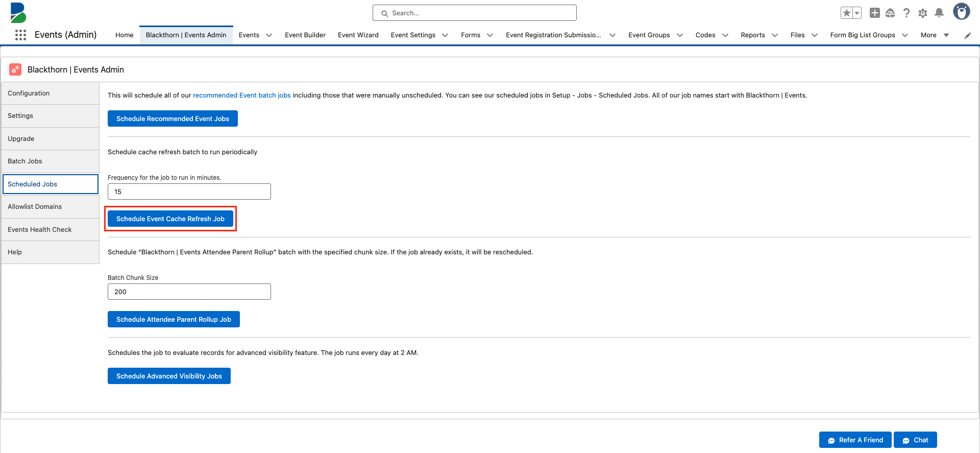The image size is (980, 453).
Task: Expand the Forms tab chevron
Action: click(x=490, y=35)
